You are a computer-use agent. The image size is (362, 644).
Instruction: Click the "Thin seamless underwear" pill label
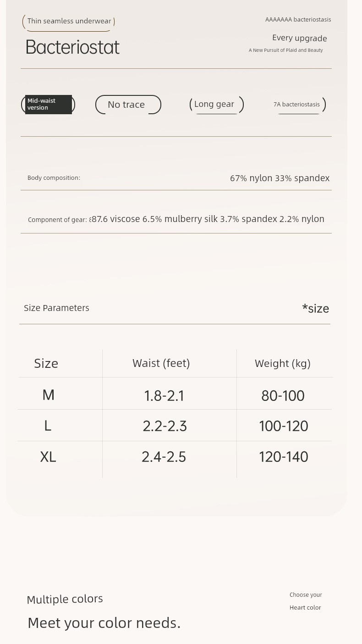click(69, 21)
